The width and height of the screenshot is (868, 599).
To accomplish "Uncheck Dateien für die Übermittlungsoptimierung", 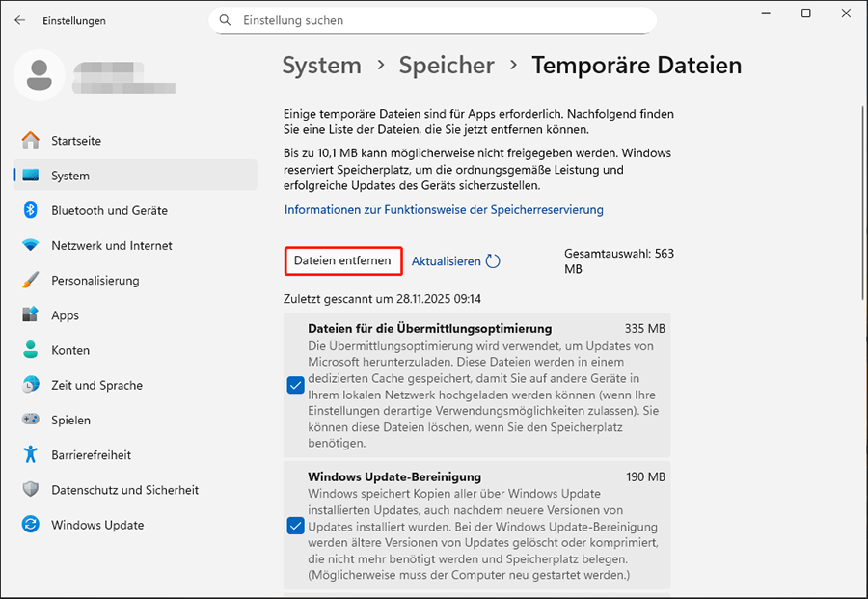I will point(294,385).
